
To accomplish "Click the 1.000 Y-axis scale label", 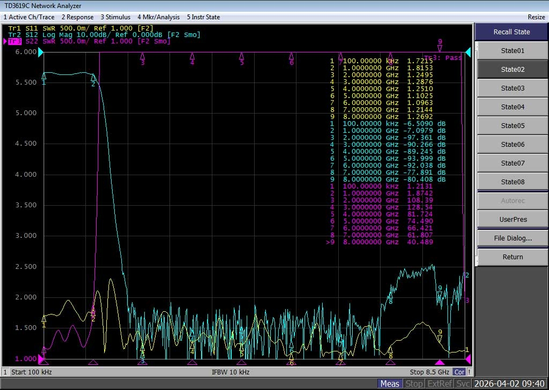I will [26, 359].
